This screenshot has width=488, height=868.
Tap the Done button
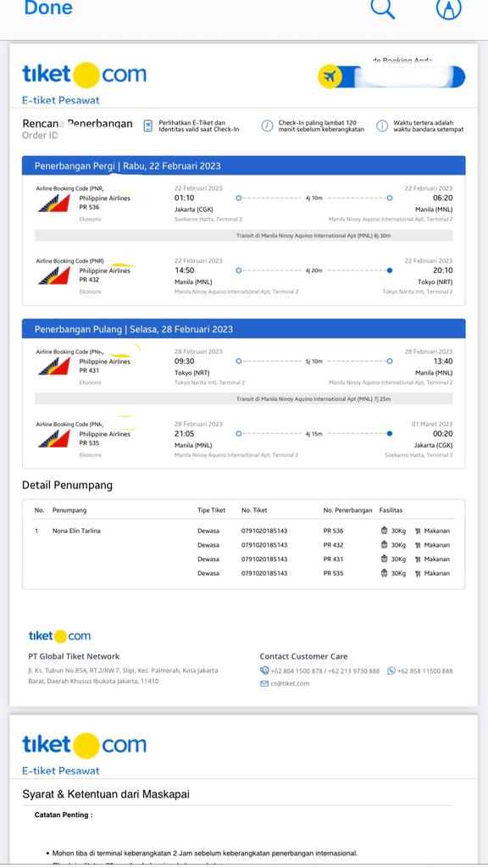48,8
